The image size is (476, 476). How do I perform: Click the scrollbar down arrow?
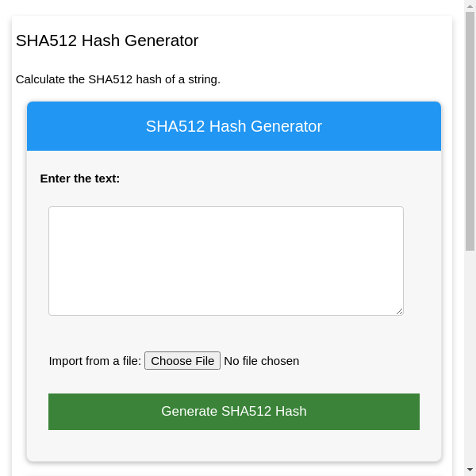coord(470,470)
